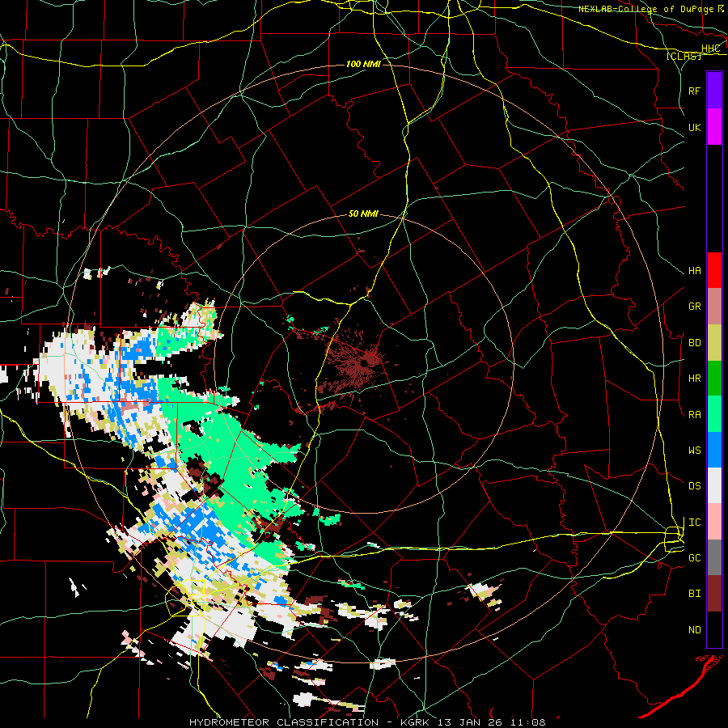Viewport: 728px width, 728px height.
Task: Click the UK magenta legend swatch
Action: tap(714, 127)
